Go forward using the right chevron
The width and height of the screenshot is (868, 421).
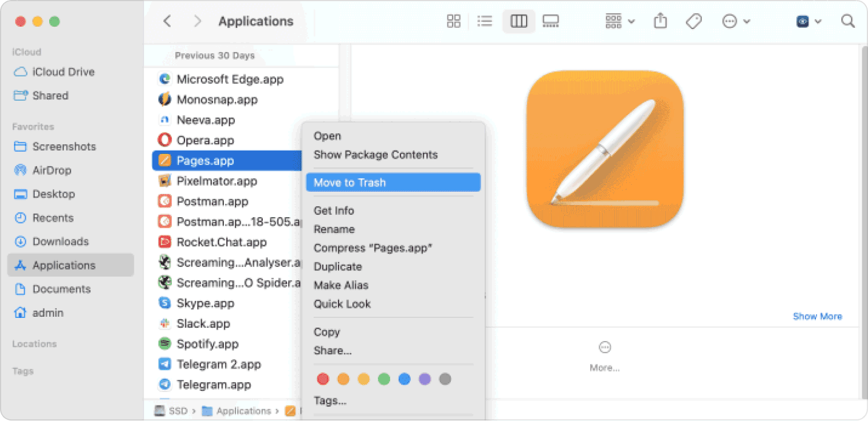coord(198,21)
